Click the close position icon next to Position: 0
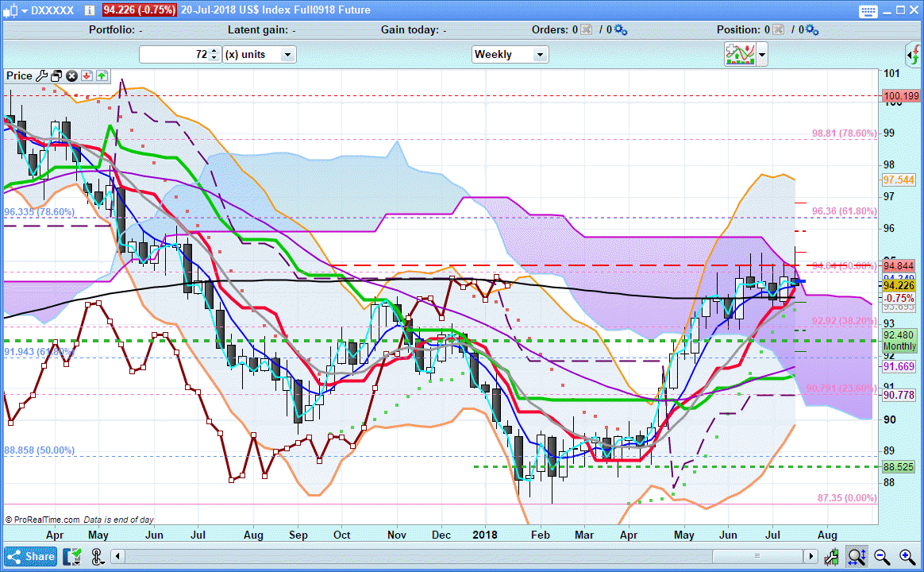The width and height of the screenshot is (924, 572). coord(778,29)
